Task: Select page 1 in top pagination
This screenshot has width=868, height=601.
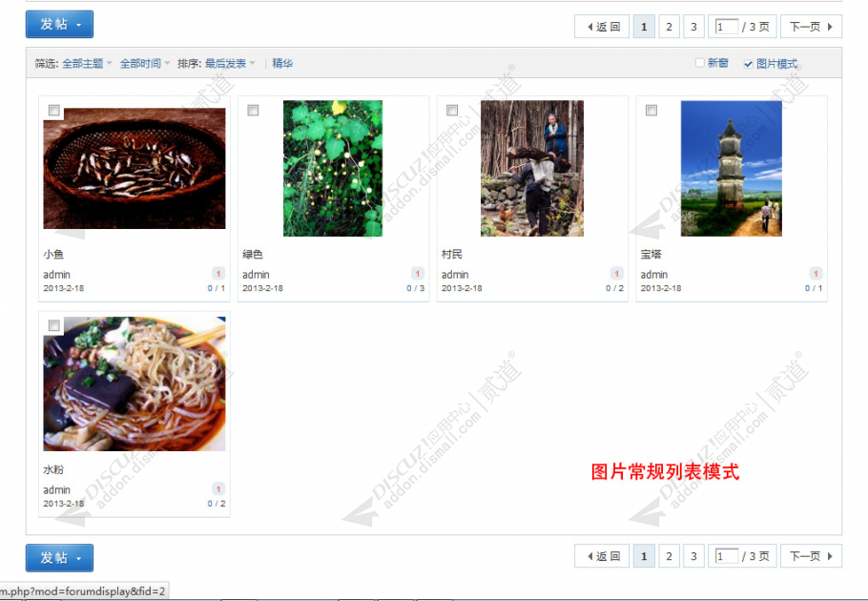Action: coord(644,27)
